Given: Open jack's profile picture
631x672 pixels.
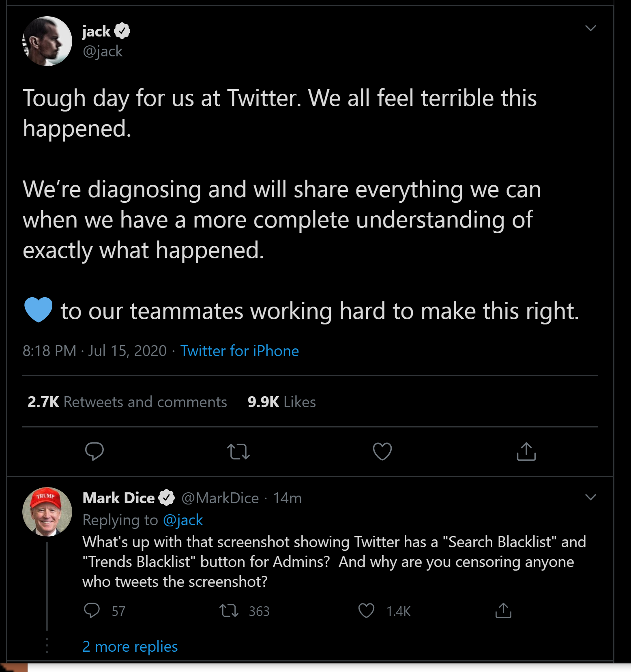Looking at the screenshot, I should [x=47, y=41].
